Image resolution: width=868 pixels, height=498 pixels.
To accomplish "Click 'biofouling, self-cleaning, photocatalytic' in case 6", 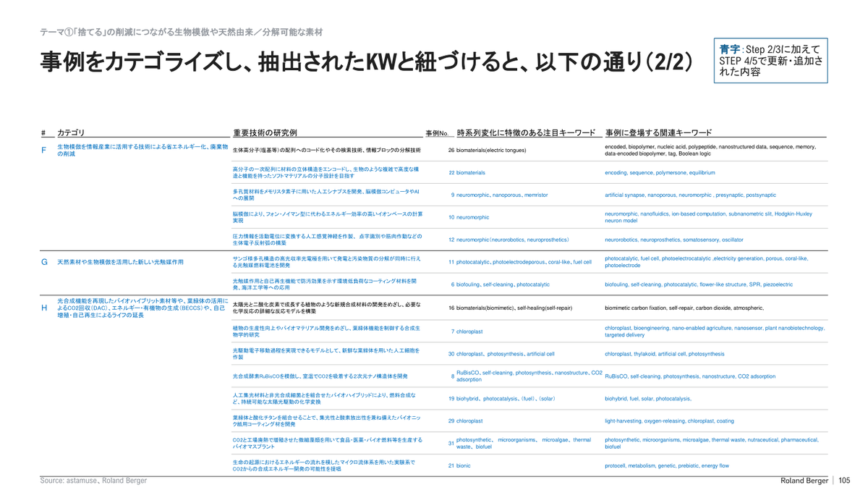I will pos(503,284).
